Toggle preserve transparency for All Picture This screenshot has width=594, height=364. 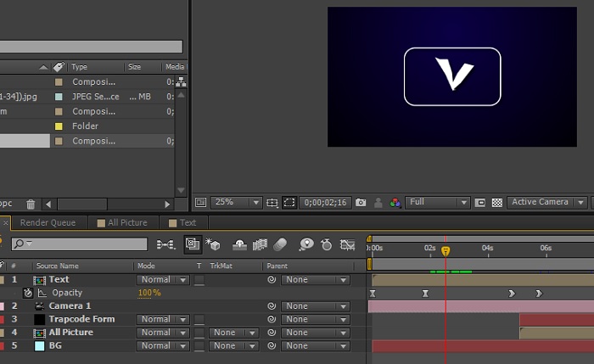tap(199, 333)
